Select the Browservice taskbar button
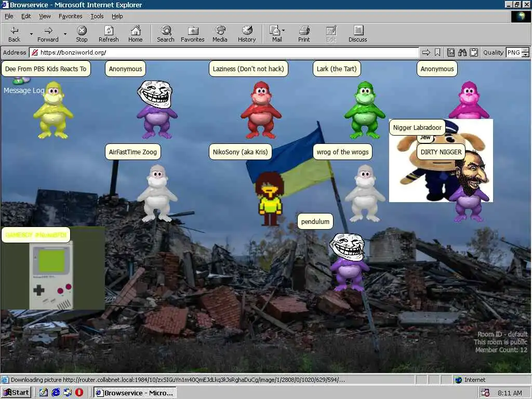Image resolution: width=532 pixels, height=399 pixels. point(135,393)
